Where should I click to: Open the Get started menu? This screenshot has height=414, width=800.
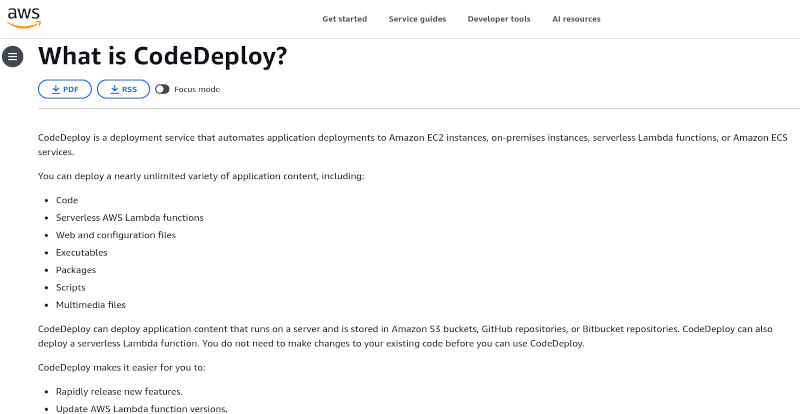344,19
